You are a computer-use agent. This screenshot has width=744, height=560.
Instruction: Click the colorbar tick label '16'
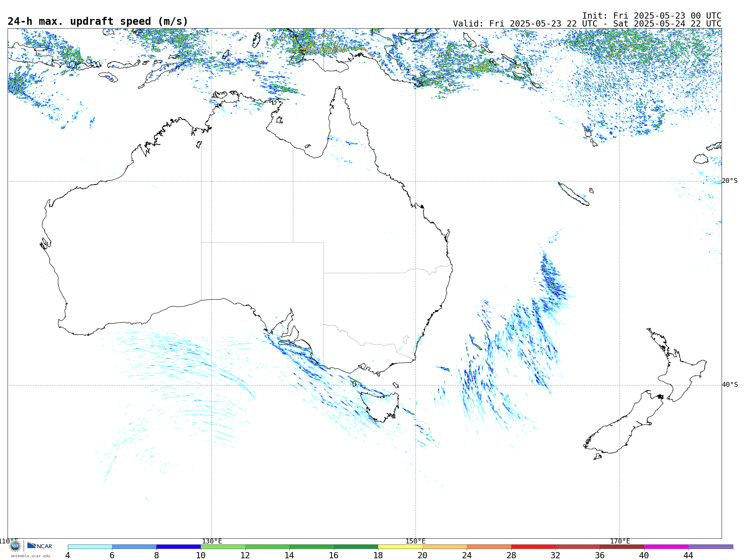(x=334, y=556)
